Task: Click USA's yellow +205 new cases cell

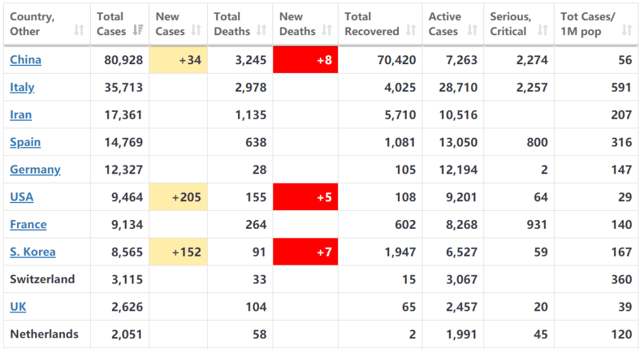Action: (178, 197)
